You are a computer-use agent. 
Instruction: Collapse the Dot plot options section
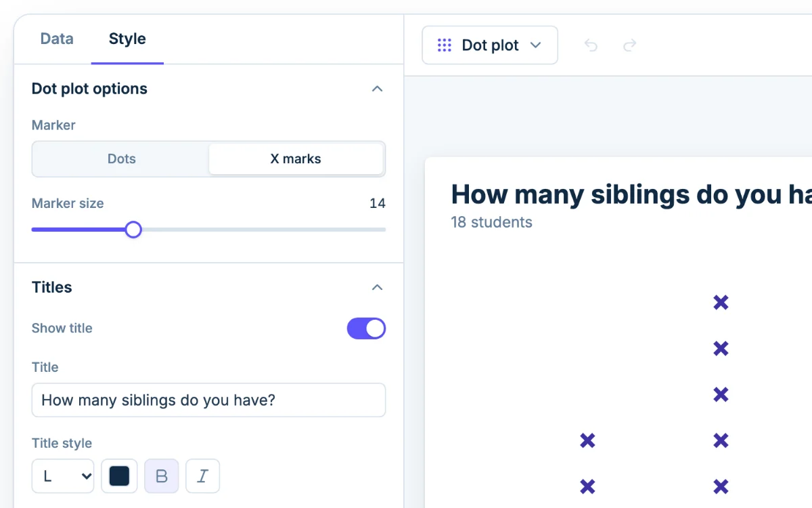coord(378,89)
